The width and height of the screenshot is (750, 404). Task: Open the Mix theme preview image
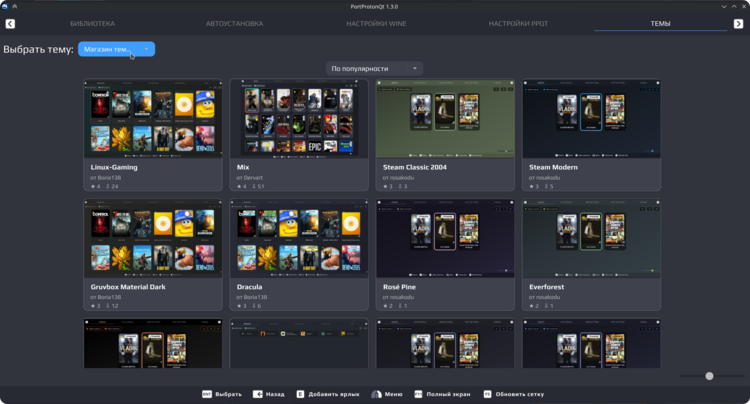[299, 119]
